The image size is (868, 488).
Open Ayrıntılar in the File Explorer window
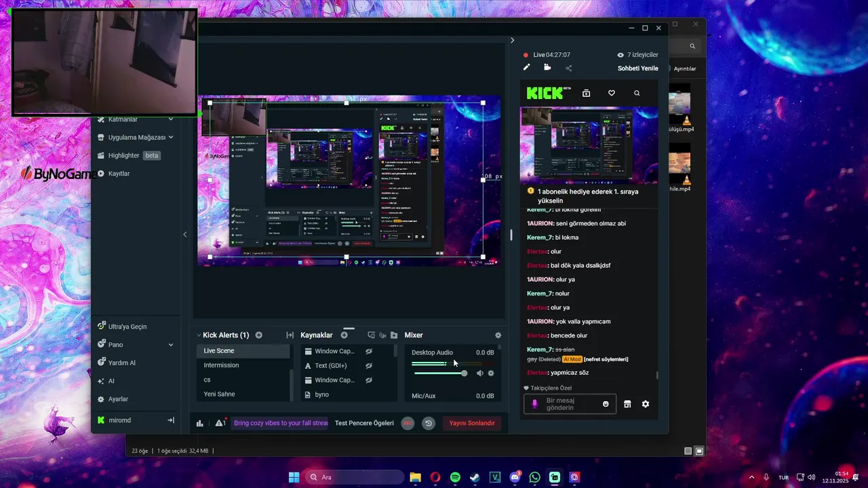686,68
